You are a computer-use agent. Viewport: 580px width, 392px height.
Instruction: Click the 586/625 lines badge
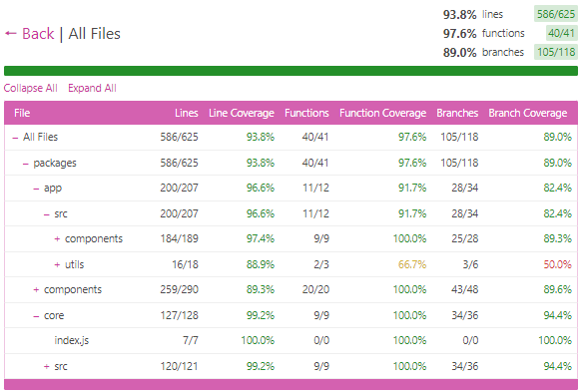pyautogui.click(x=556, y=14)
